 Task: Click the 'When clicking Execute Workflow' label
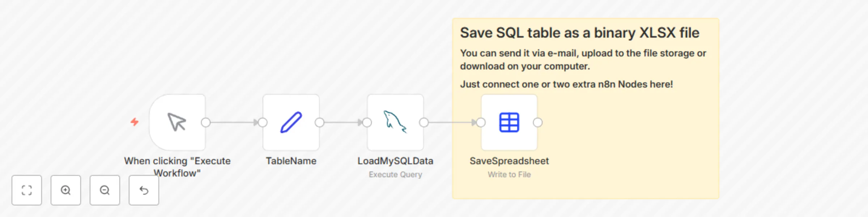click(177, 167)
